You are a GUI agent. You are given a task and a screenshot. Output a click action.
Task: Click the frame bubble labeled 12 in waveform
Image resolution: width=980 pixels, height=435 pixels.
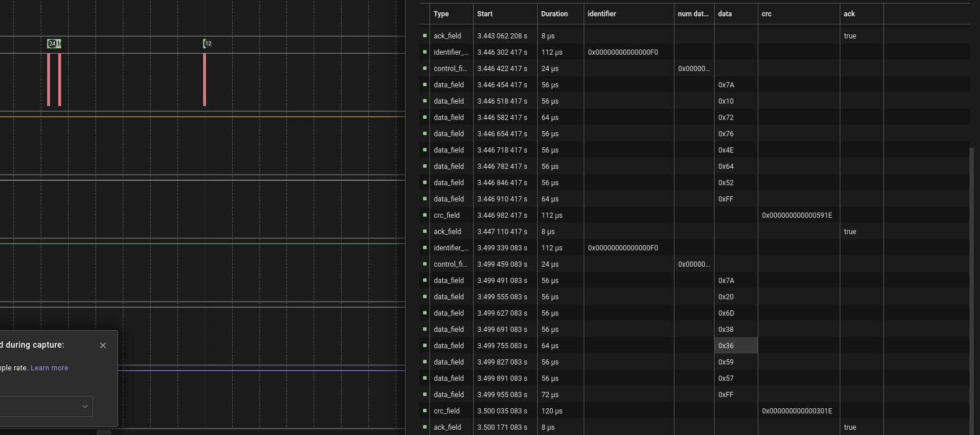click(x=208, y=44)
